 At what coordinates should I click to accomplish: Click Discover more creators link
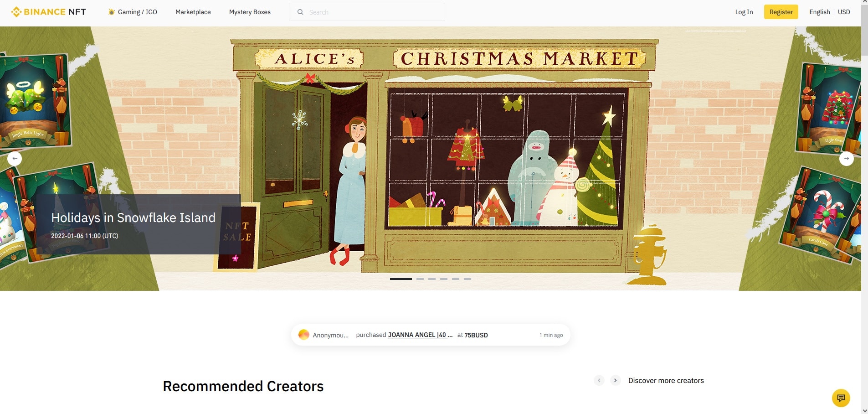point(666,380)
